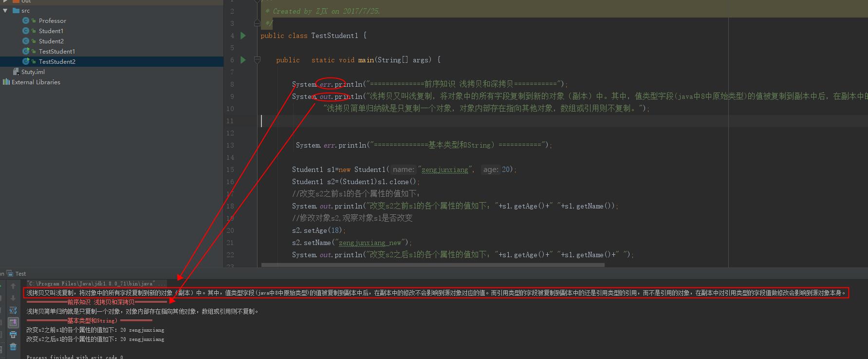Select Professor in the project tree

[x=53, y=20]
